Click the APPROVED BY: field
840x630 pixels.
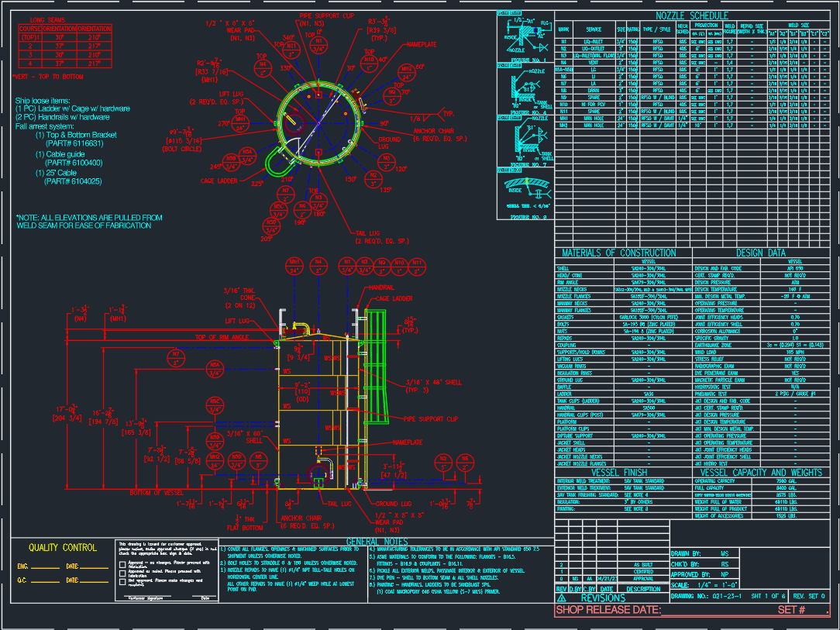click(704, 575)
